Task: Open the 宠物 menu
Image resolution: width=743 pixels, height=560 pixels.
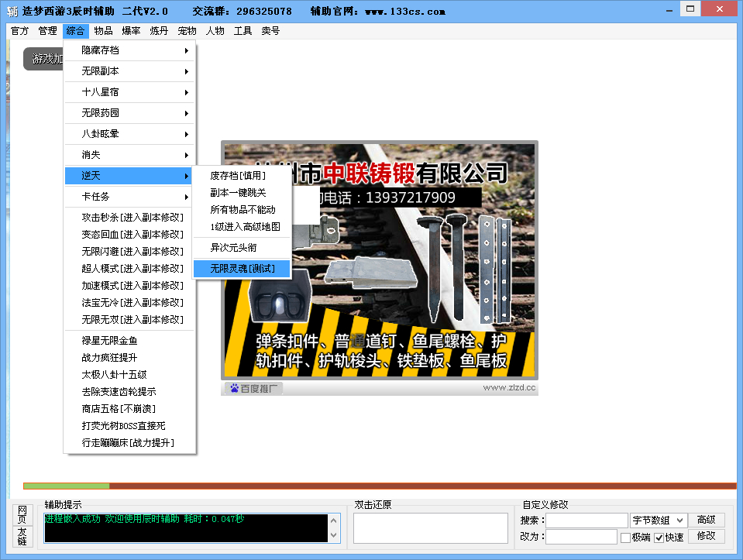Action: (187, 31)
